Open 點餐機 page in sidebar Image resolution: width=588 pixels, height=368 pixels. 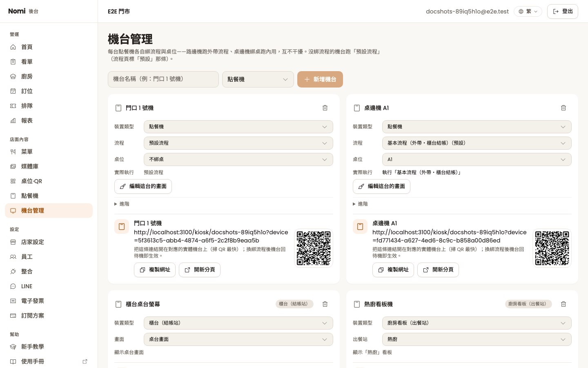click(49, 196)
